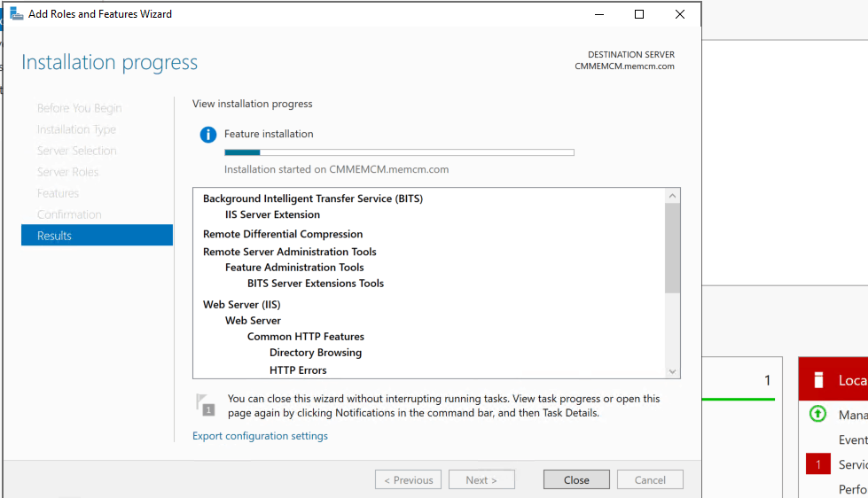Click the 'Remote Server Administration Tools' entry
The width and height of the screenshot is (868, 498).
290,252
